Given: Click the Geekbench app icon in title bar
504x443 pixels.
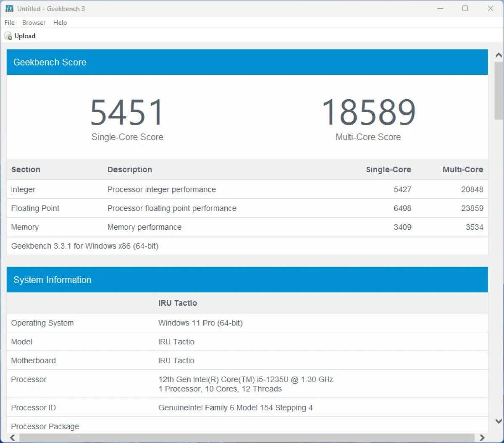Looking at the screenshot, I should [x=9, y=8].
